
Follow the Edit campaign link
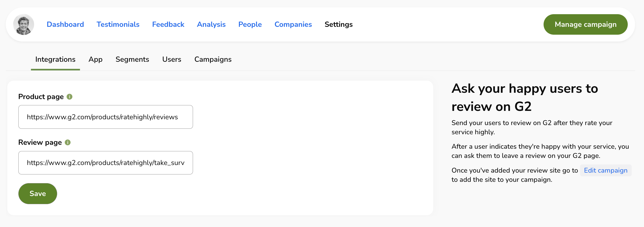[x=605, y=171]
